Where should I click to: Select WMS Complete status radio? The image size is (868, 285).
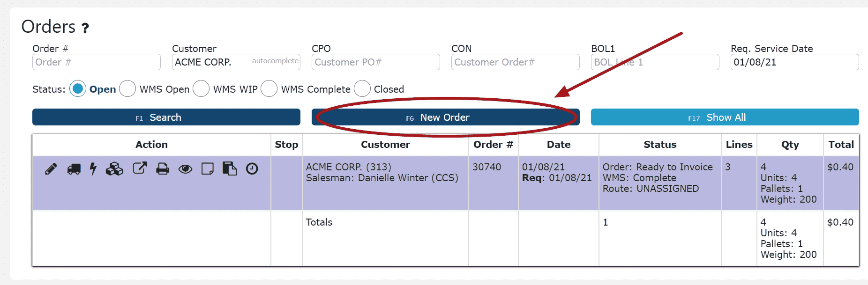point(269,88)
